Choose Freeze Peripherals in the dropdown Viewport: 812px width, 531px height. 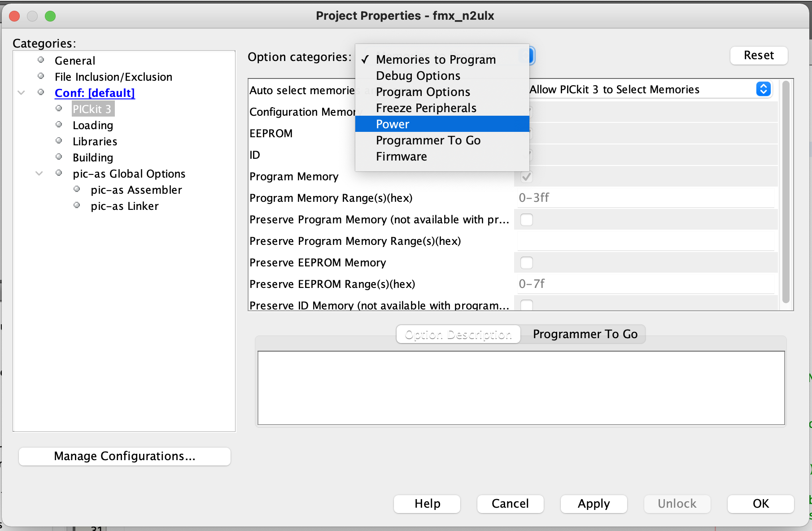[x=426, y=108]
